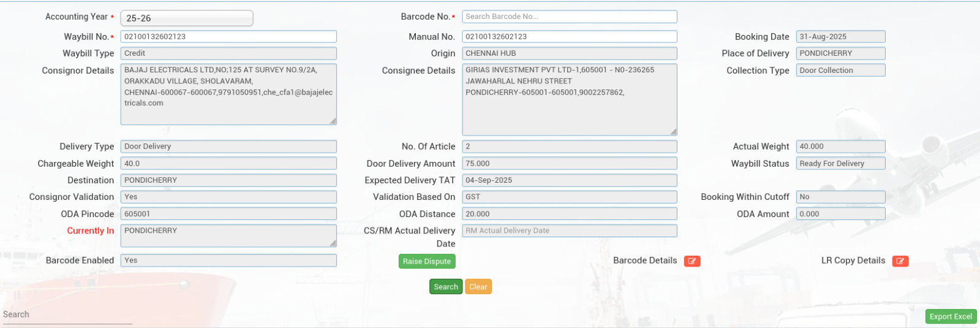Select the Waybill Status field
980x328 pixels.
point(840,164)
